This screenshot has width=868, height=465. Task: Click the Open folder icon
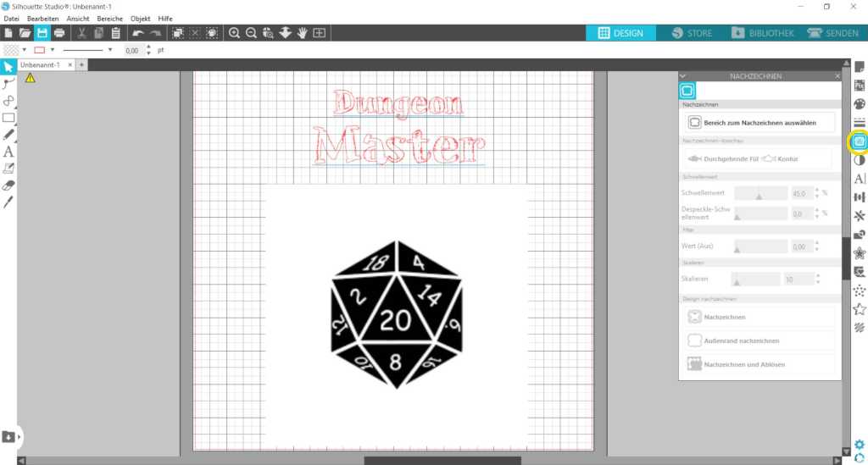click(25, 33)
